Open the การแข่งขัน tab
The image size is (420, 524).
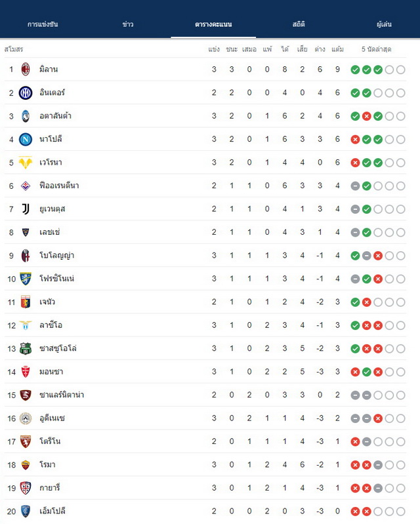pos(43,24)
